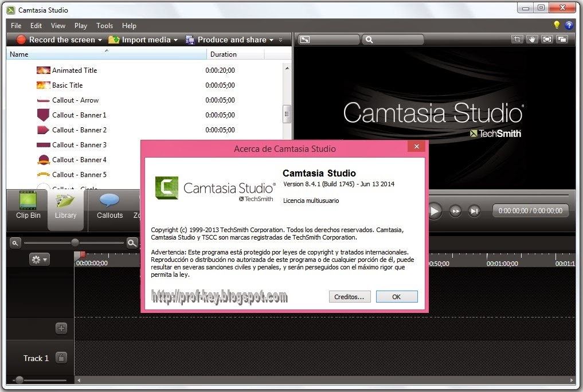The width and height of the screenshot is (583, 392).
Task: Open the File menu
Action: tap(16, 26)
